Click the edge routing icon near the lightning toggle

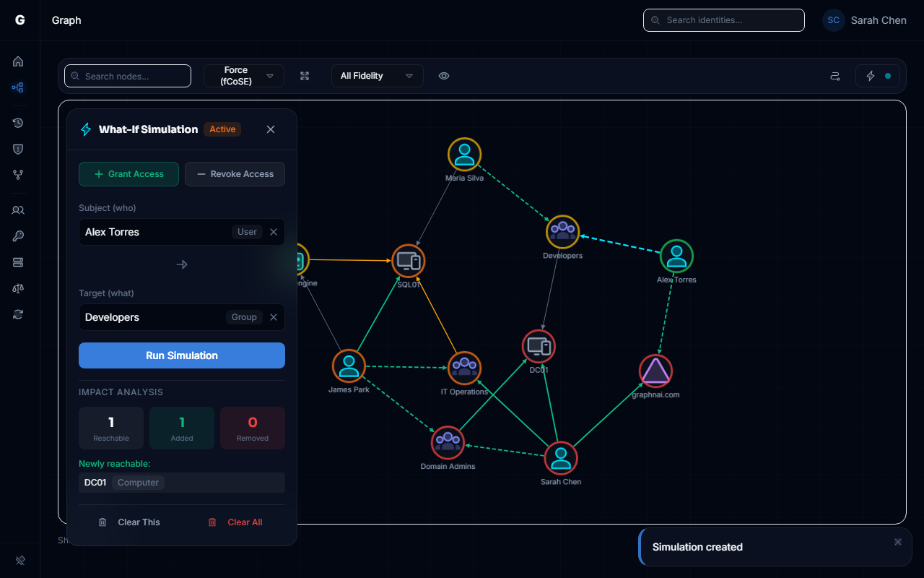(834, 75)
